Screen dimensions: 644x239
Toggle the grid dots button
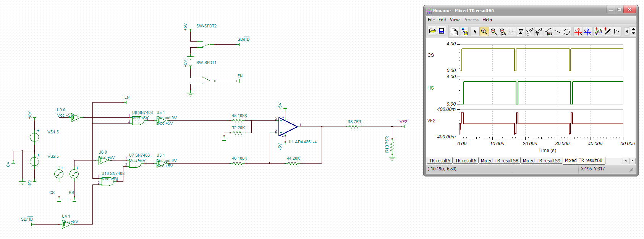tap(512, 32)
